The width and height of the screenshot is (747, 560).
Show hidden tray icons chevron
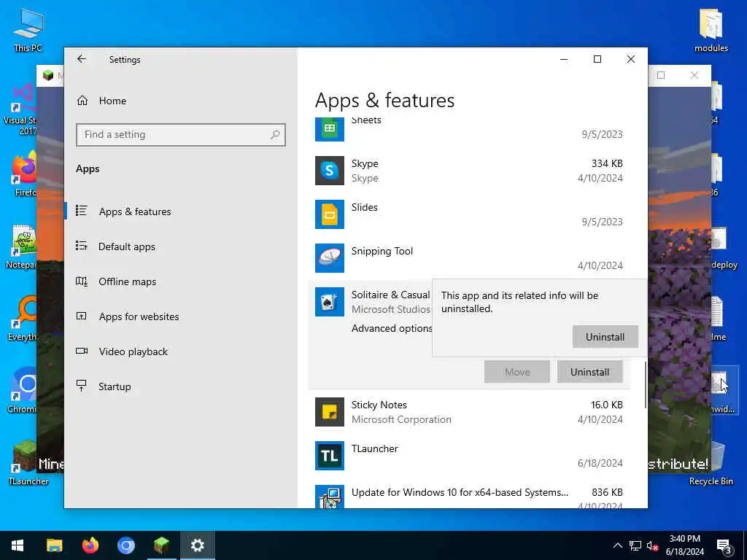(617, 545)
